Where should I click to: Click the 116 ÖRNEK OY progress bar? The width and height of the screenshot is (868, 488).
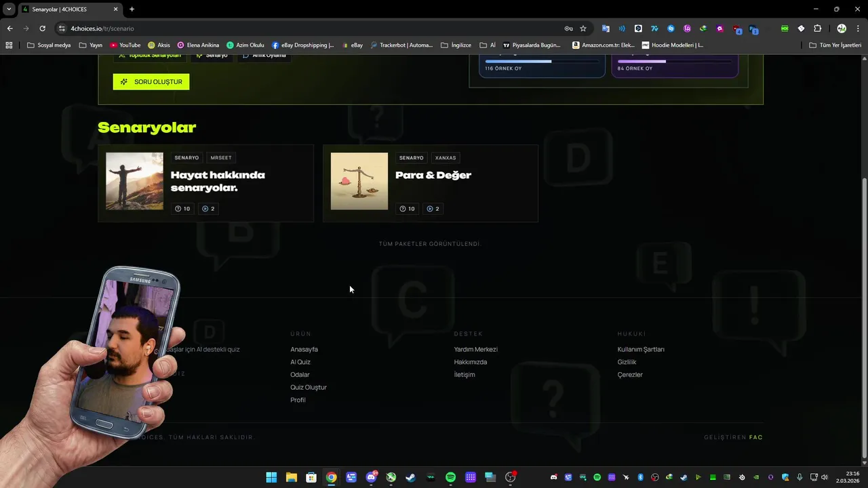click(x=542, y=62)
